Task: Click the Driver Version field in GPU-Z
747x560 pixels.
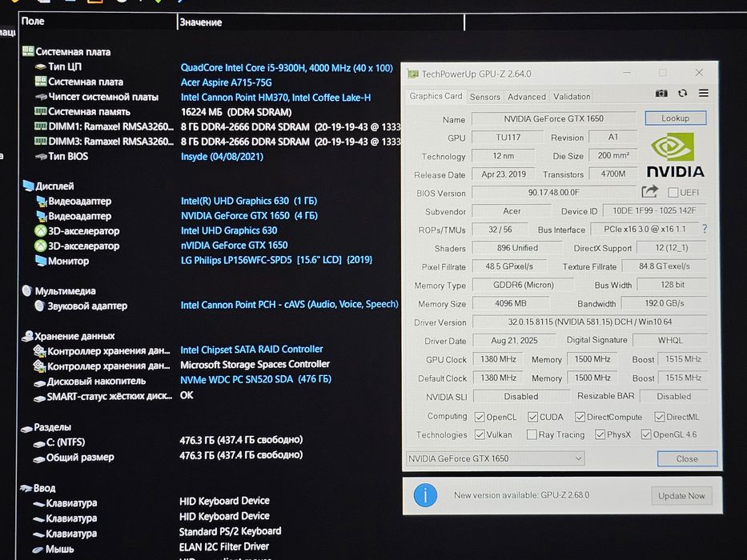Action: (590, 322)
